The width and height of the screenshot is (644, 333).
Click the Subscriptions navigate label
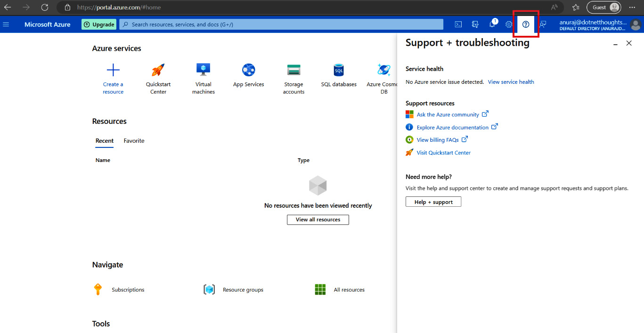(x=128, y=290)
